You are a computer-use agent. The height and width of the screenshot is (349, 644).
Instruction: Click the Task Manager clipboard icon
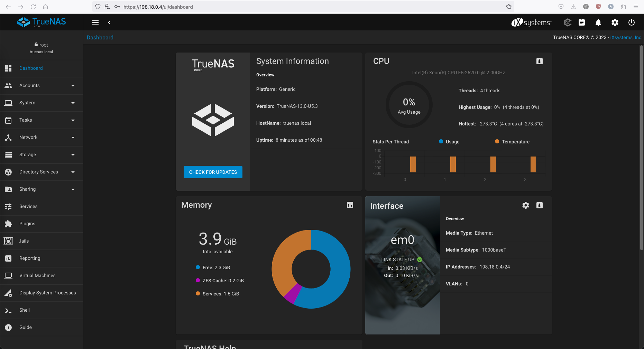click(582, 22)
